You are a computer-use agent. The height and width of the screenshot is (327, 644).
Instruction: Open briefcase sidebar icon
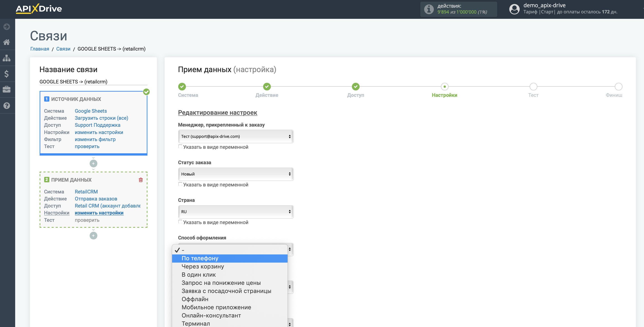(x=7, y=89)
